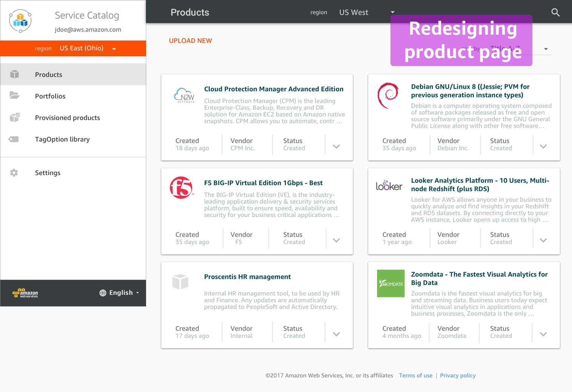The height and width of the screenshot is (392, 572).
Task: Click the Provisioned products icon
Action: point(15,117)
